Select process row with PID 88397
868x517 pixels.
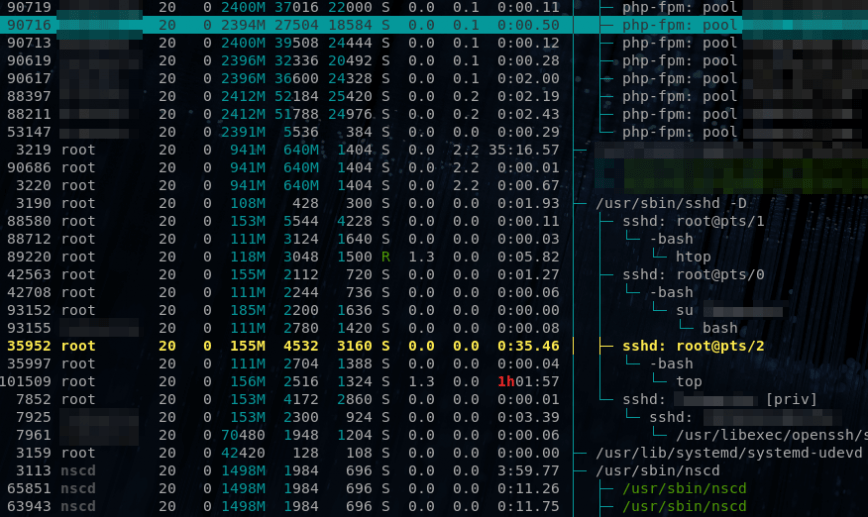pos(434,96)
